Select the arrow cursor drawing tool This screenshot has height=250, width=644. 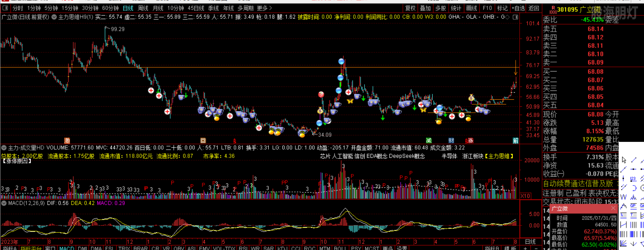[x=624, y=160]
